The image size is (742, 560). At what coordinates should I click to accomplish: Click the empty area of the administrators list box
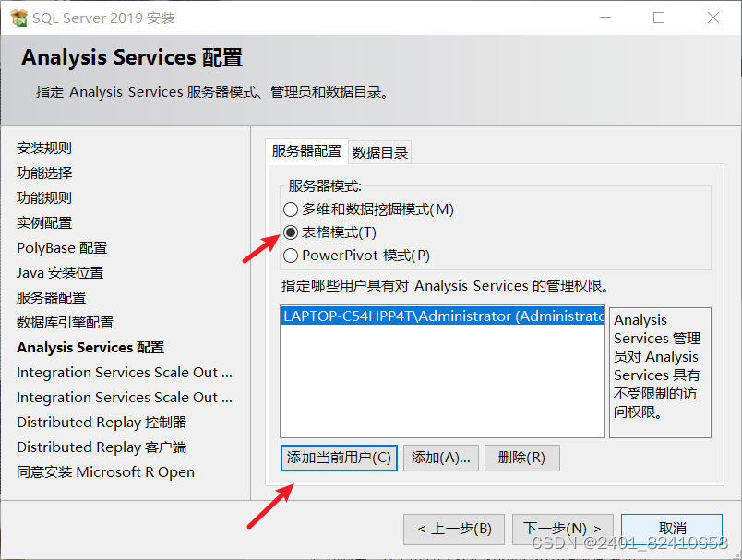(x=442, y=381)
